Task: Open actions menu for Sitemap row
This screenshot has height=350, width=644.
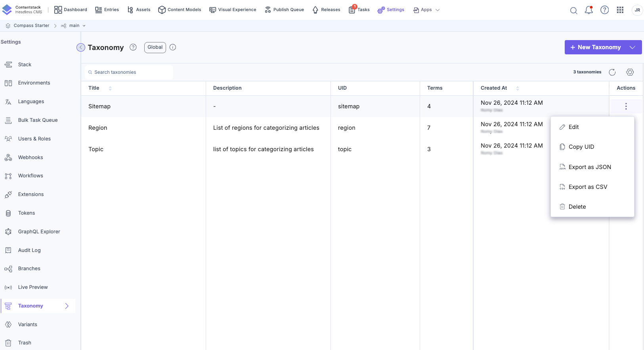Action: 626,106
